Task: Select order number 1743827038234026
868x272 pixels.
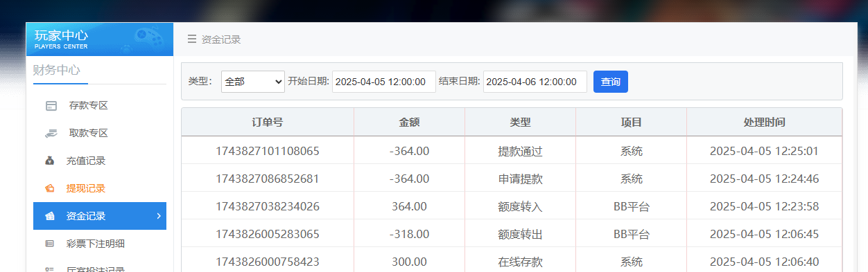Action: [x=268, y=206]
